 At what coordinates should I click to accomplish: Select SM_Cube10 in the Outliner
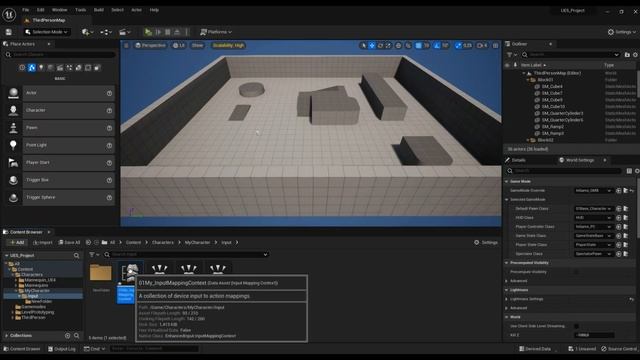pos(553,107)
